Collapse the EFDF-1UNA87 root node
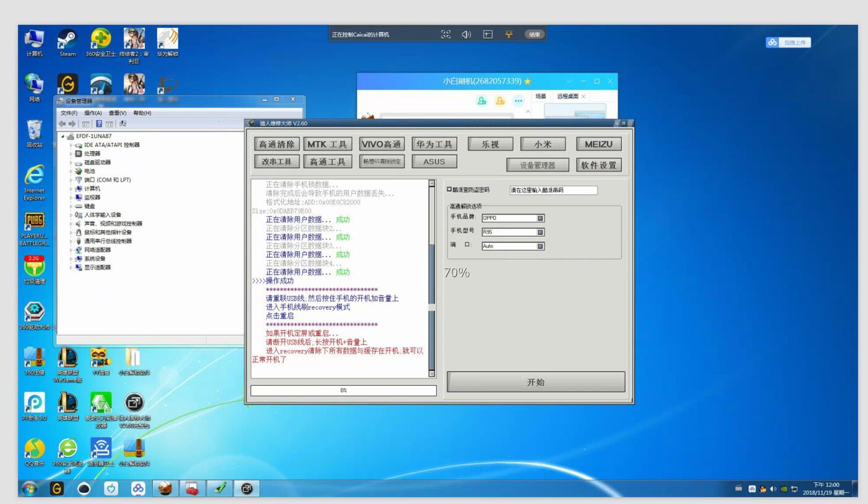The image size is (868, 504). pos(62,136)
